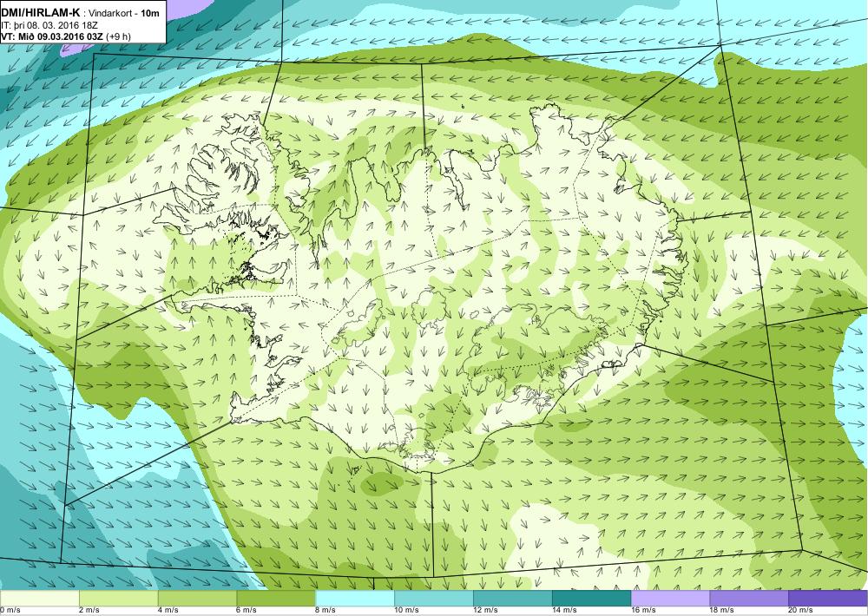Viewport: 868px width, 616px height.
Task: Select the pale cyan 8–10 m/s legend swatch
Action: point(355,599)
